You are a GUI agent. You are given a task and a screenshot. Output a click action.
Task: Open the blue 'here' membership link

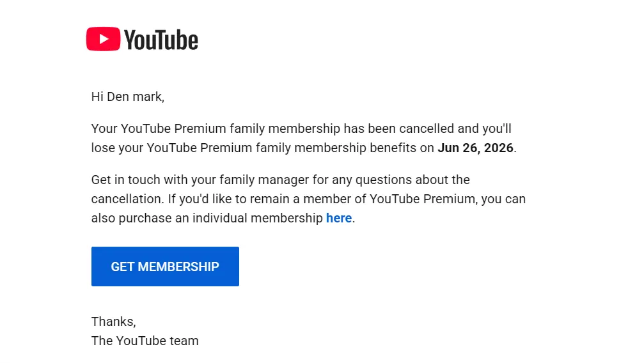coord(339,218)
